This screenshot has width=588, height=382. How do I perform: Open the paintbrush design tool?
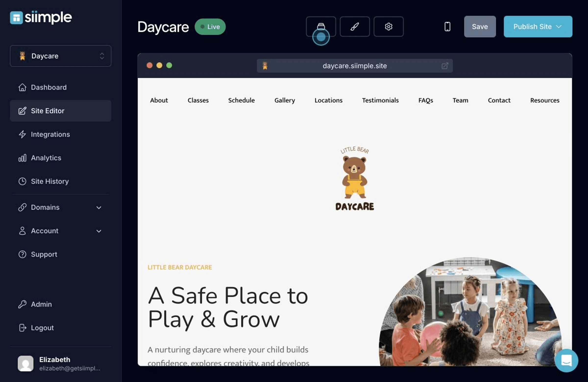355,26
